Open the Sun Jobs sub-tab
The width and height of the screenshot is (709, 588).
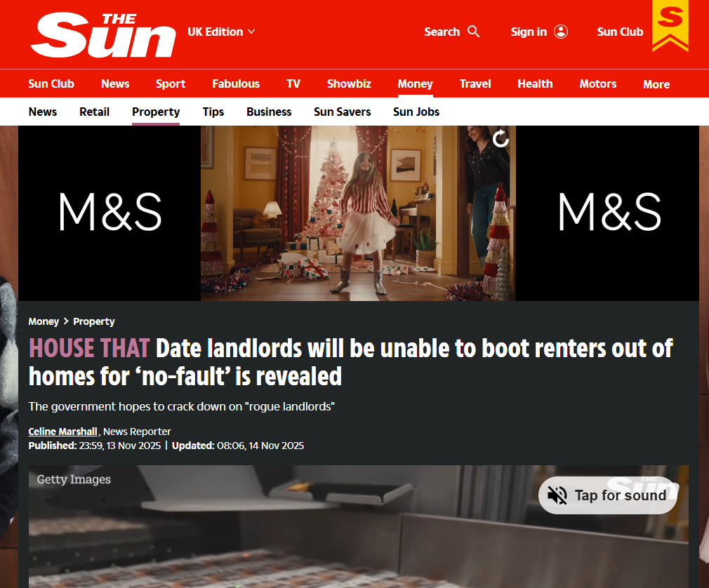tap(416, 112)
